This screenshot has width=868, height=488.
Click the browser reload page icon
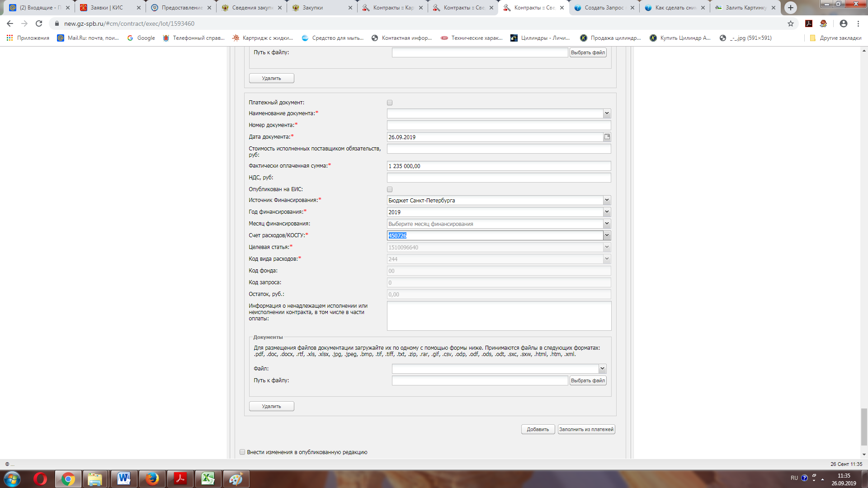(39, 23)
